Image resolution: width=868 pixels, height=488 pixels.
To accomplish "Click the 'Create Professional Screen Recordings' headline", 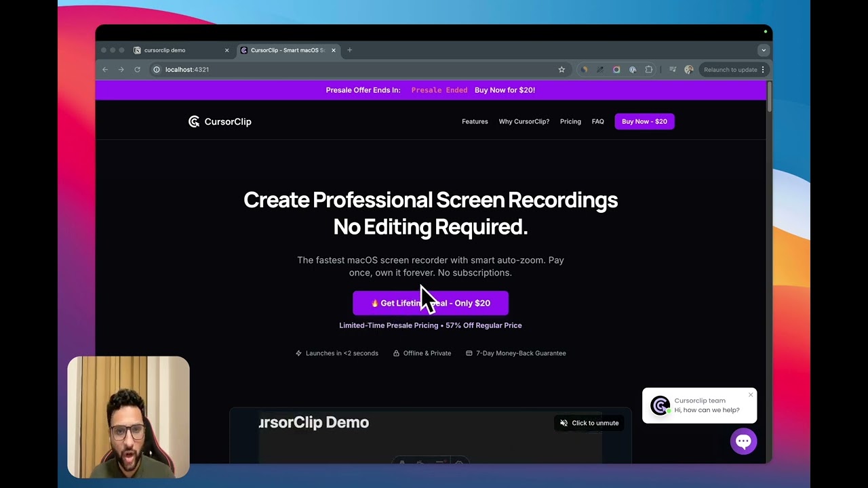I will point(431,200).
